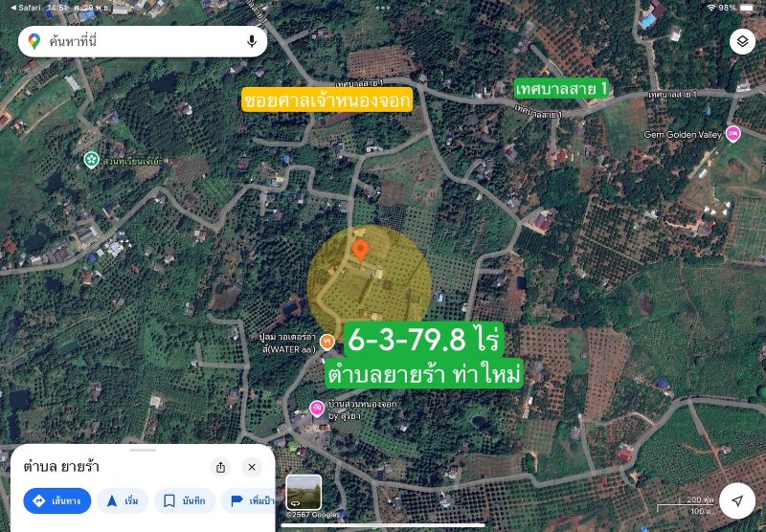The height and width of the screenshot is (532, 766).
Task: Open the map layers selector
Action: point(743,41)
